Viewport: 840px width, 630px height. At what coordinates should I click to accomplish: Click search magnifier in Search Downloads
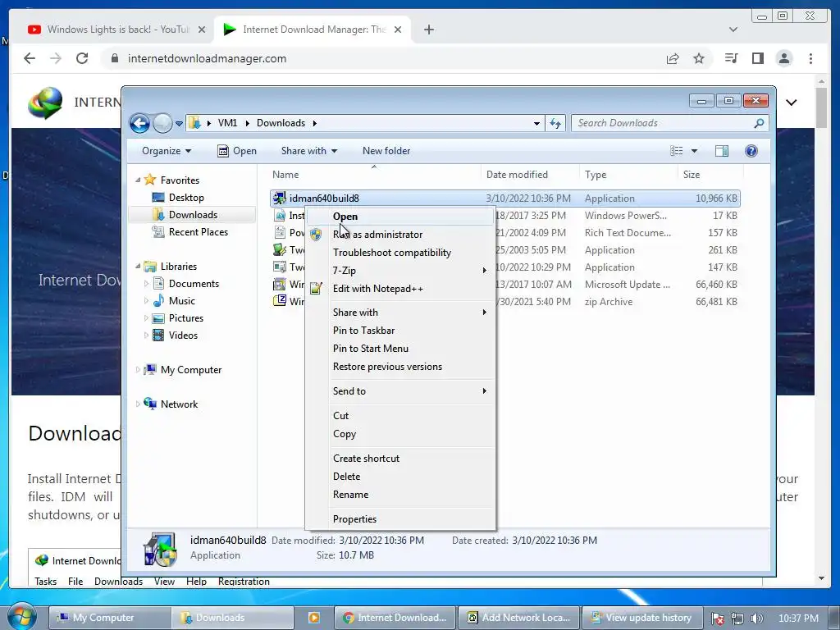pyautogui.click(x=759, y=123)
